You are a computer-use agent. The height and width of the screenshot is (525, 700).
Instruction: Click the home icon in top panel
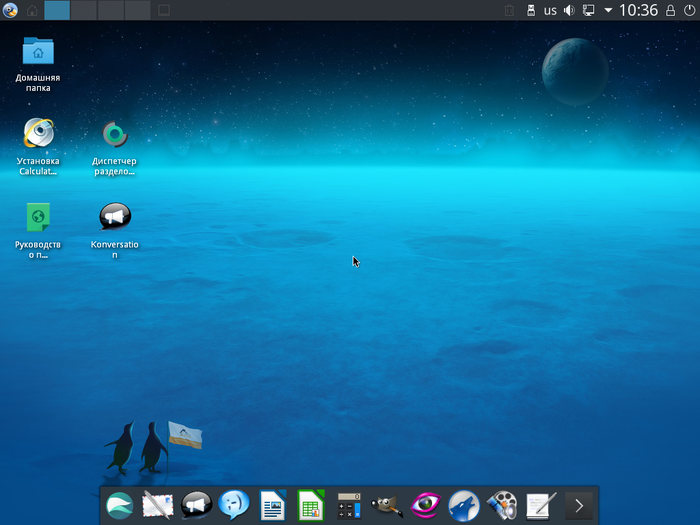tap(32, 10)
